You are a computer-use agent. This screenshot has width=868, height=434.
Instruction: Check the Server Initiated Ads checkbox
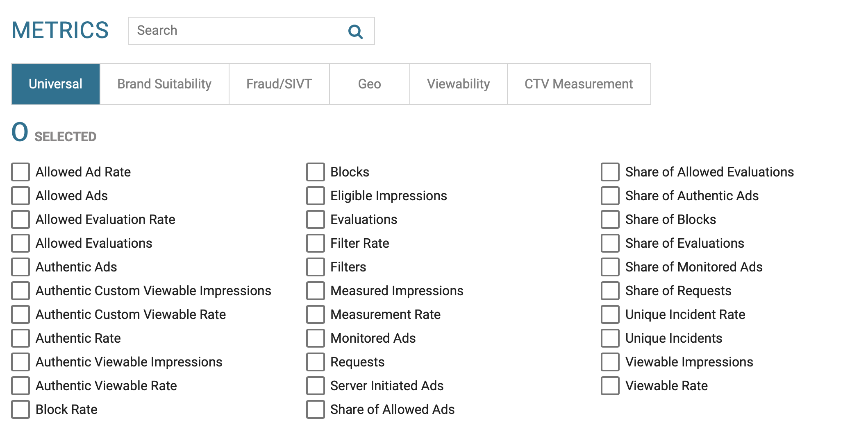click(x=316, y=386)
